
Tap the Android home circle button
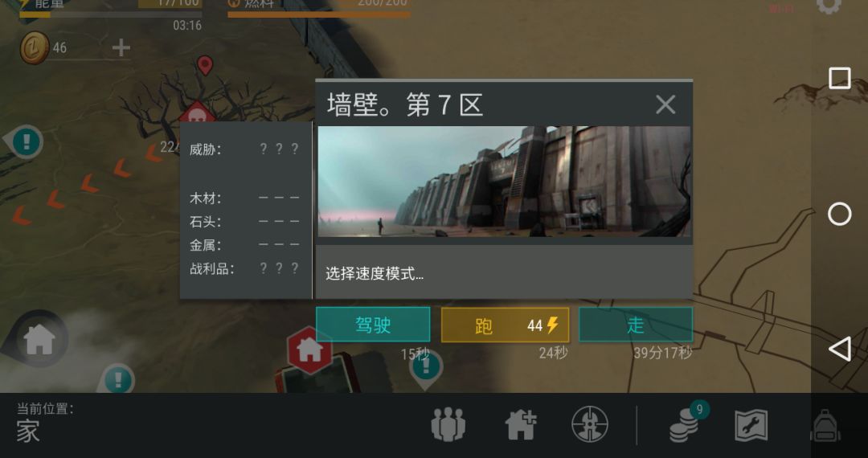839,214
